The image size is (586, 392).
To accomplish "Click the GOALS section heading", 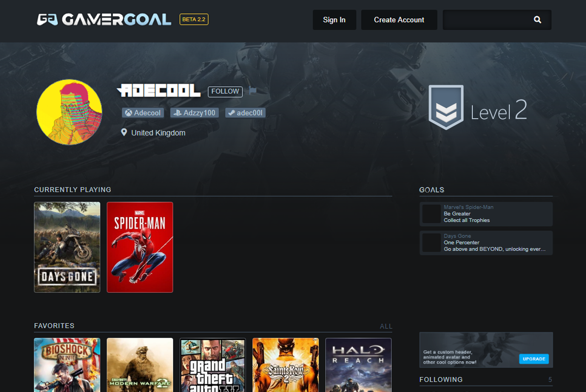I will (x=432, y=190).
